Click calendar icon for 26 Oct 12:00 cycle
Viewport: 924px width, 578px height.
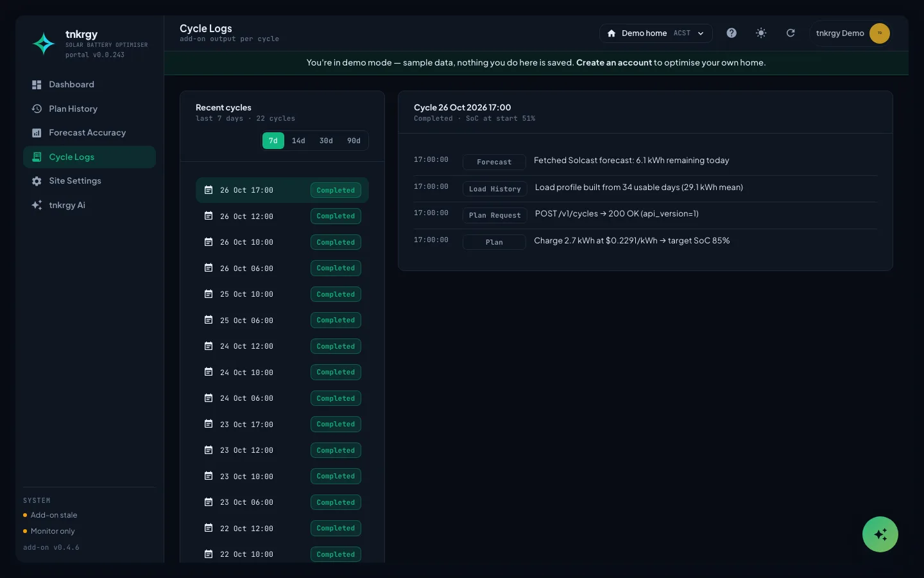pyautogui.click(x=209, y=216)
